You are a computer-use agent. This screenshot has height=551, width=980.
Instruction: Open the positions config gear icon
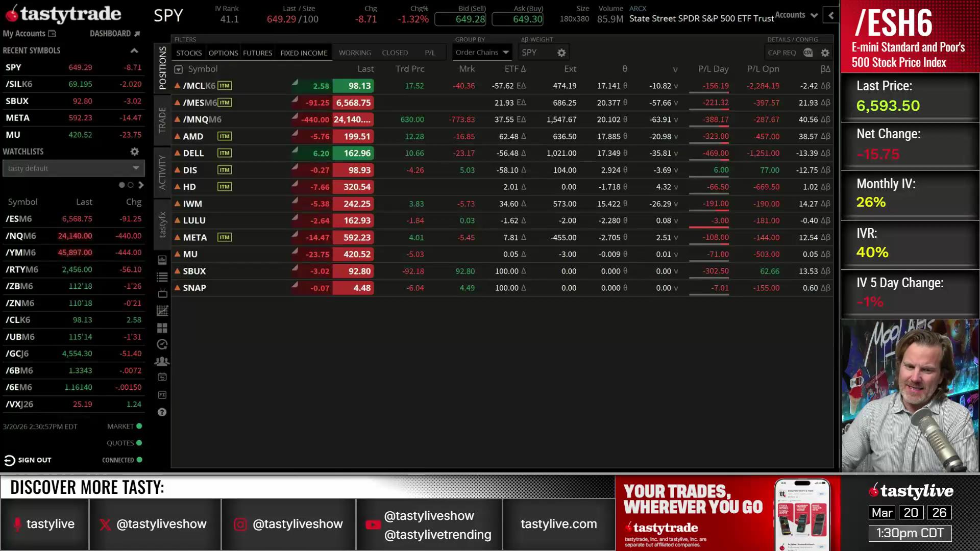pos(825,53)
